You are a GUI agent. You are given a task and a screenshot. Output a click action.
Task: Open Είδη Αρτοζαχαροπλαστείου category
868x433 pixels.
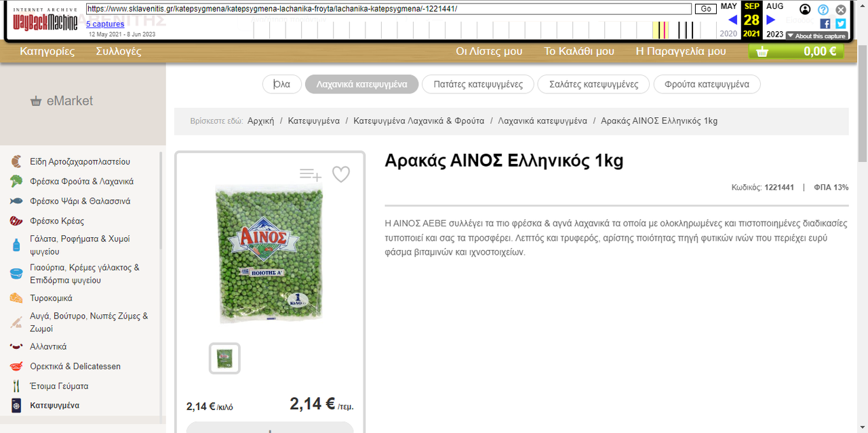[80, 162]
